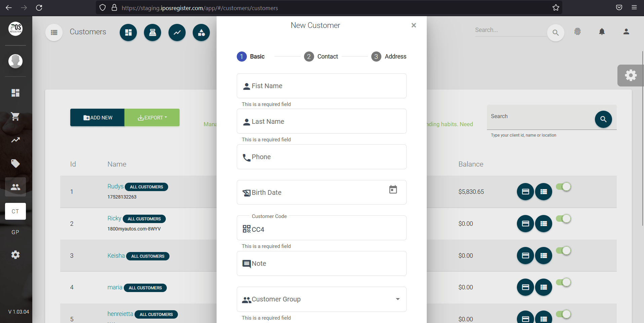This screenshot has height=323, width=644.
Task: Click the trending chart icon in header
Action: click(x=177, y=33)
